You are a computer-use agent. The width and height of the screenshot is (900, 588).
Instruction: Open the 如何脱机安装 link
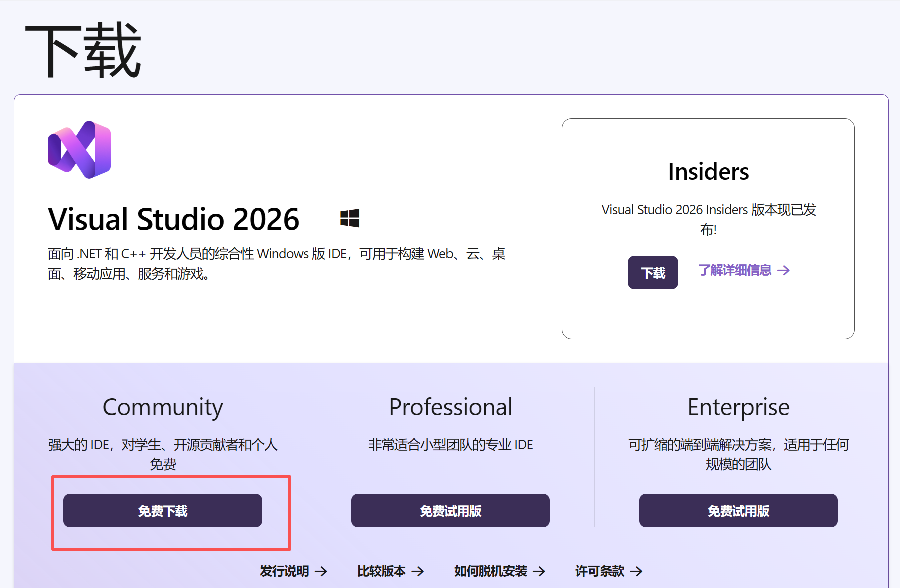500,571
